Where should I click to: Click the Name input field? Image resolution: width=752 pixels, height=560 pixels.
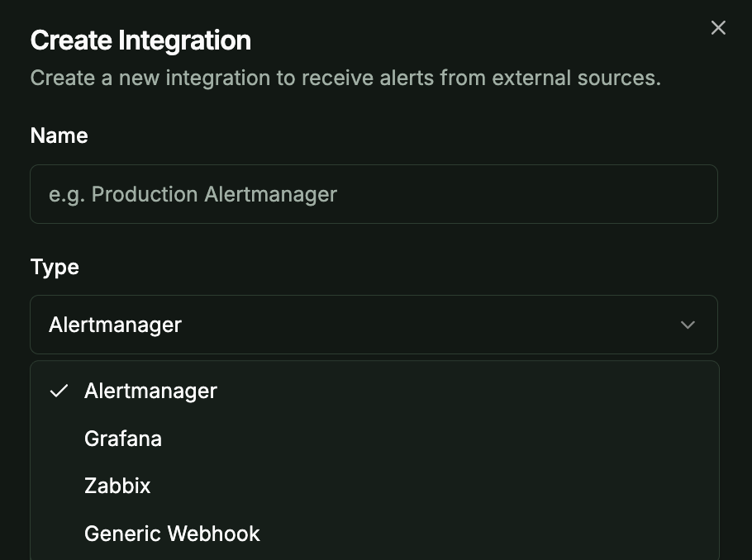(374, 194)
